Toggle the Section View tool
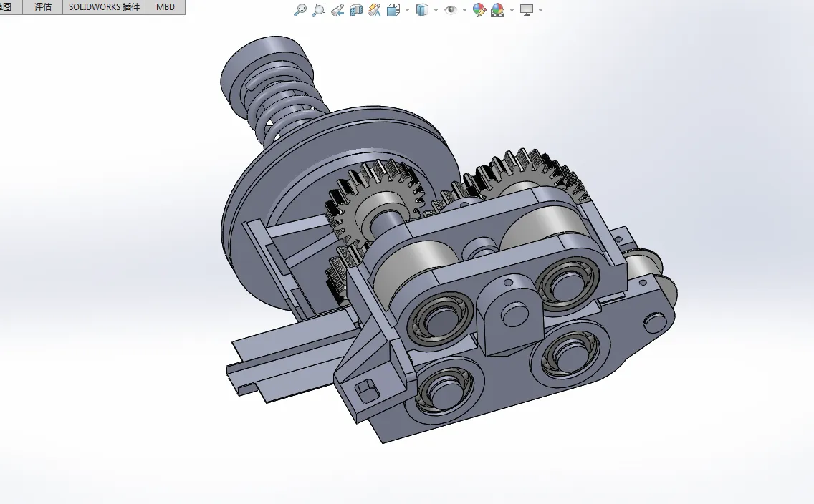Viewport: 814px width, 504px height. [356, 10]
